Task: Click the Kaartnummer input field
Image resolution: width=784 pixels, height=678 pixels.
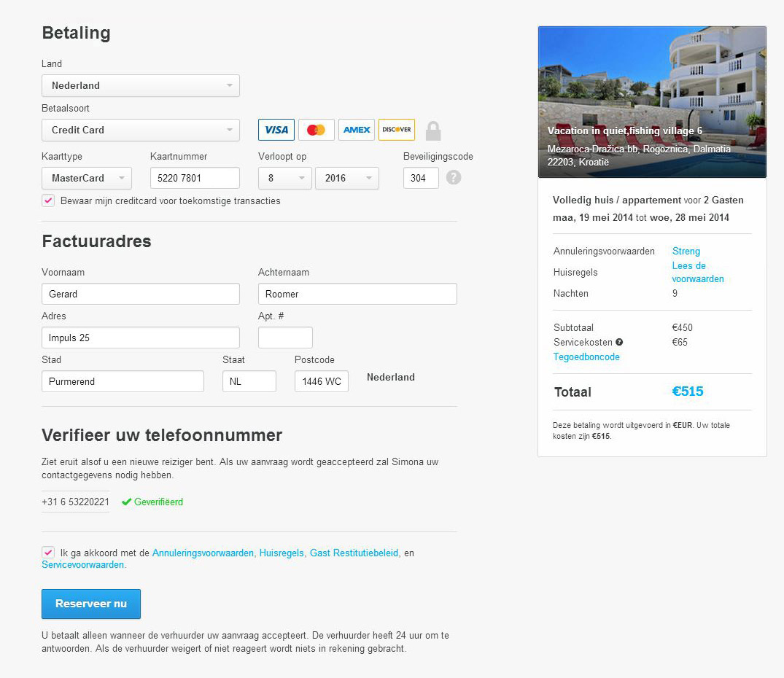Action: [x=195, y=178]
